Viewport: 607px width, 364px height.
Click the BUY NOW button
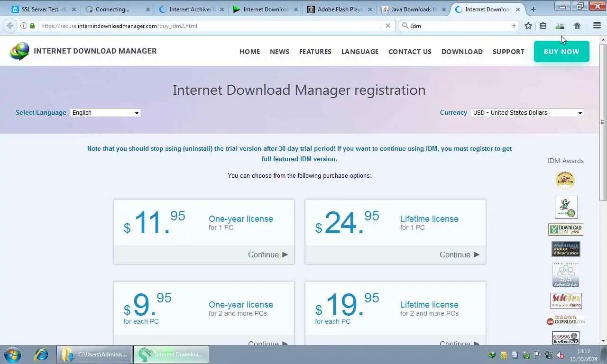point(561,51)
